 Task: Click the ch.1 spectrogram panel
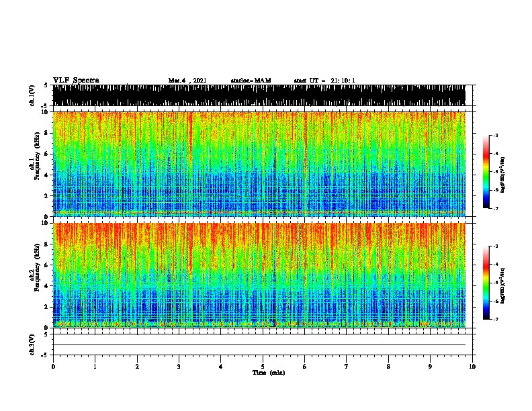click(x=259, y=164)
